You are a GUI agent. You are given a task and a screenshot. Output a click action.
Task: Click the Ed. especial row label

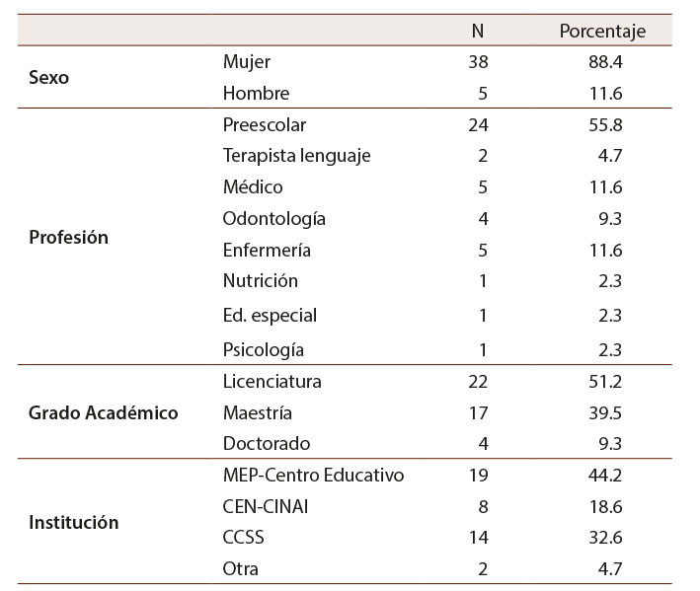pyautogui.click(x=270, y=316)
